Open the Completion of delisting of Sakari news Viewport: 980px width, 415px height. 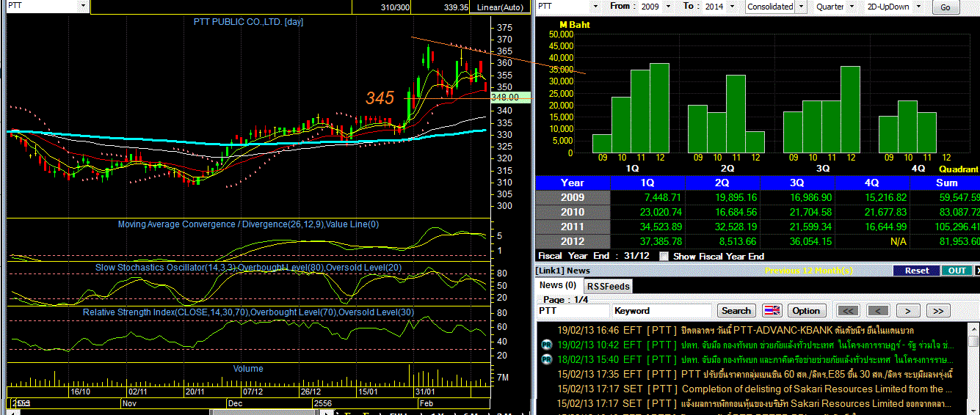click(x=752, y=389)
